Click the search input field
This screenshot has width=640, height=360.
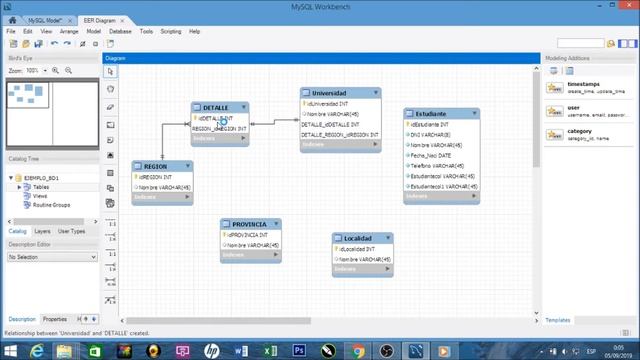(580, 43)
